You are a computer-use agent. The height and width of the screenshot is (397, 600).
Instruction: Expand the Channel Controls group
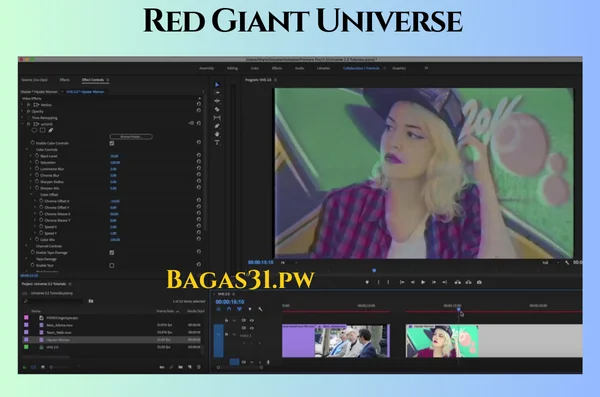coord(27,246)
